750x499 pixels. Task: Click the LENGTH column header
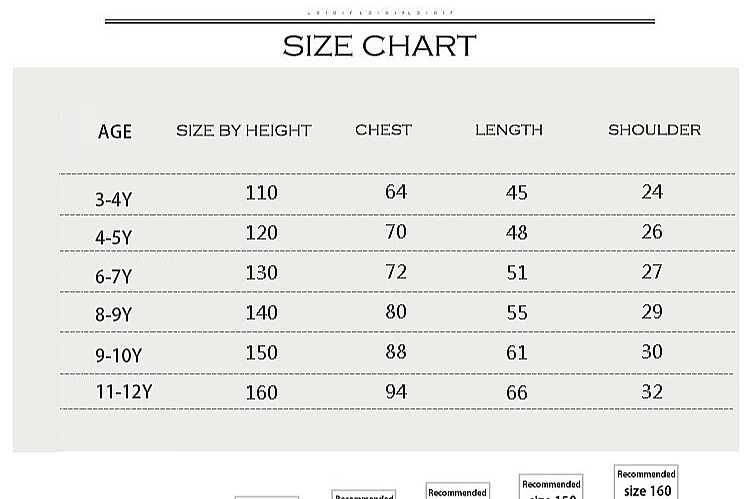509,130
